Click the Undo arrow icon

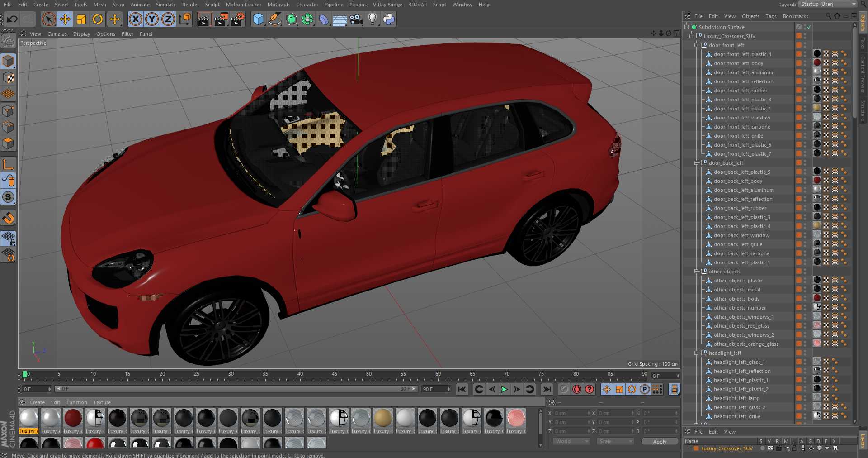pos(12,19)
